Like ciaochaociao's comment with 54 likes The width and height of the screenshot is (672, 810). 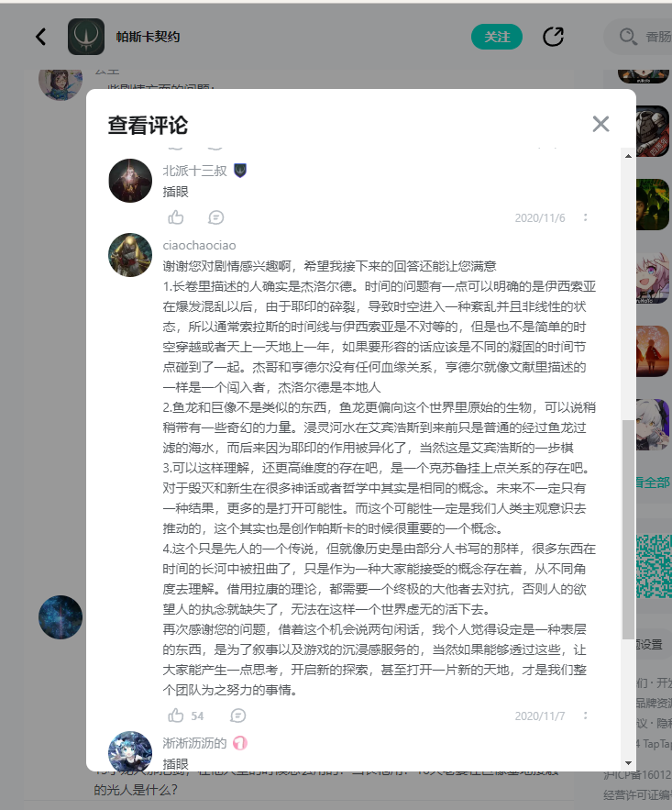click(176, 716)
